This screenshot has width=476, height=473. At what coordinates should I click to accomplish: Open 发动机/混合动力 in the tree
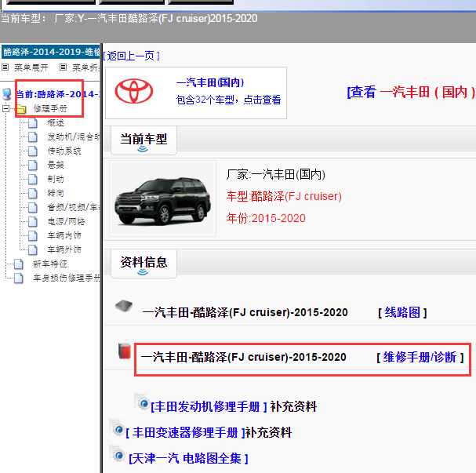tap(74, 137)
